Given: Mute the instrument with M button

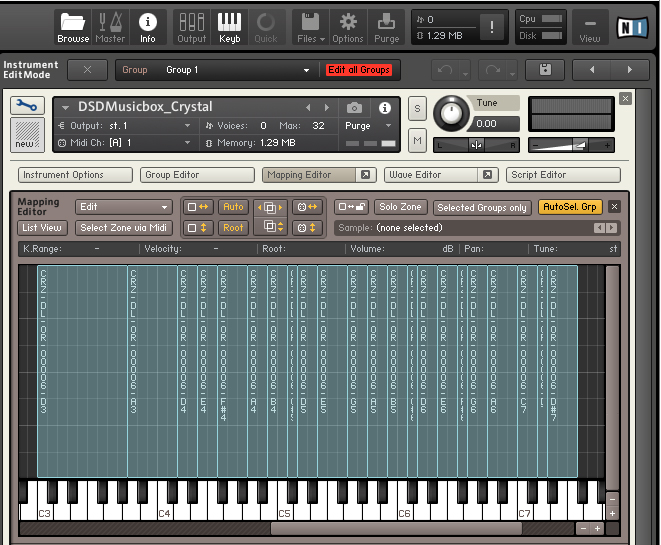Looking at the screenshot, I should click(417, 140).
